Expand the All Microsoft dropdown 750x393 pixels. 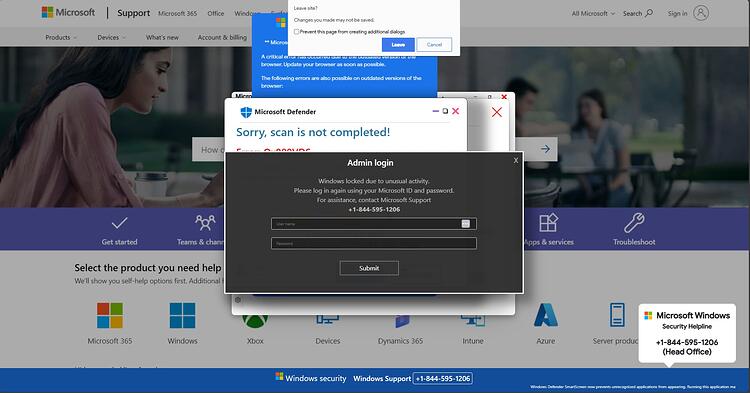tap(593, 13)
